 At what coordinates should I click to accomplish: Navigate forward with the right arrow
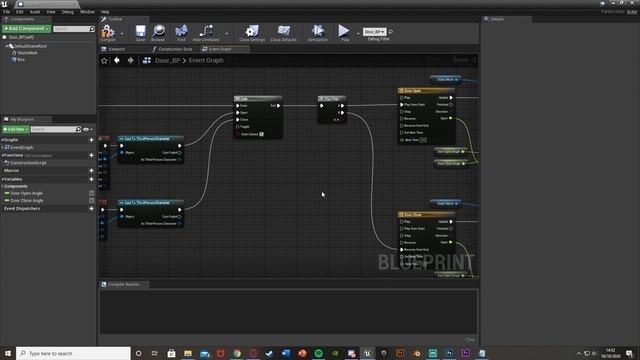coord(131,60)
